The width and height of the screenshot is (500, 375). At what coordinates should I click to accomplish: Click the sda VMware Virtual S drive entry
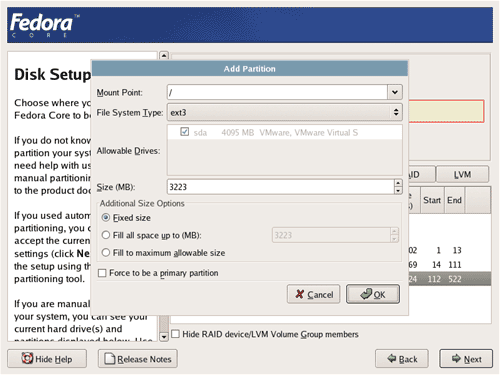click(x=284, y=132)
